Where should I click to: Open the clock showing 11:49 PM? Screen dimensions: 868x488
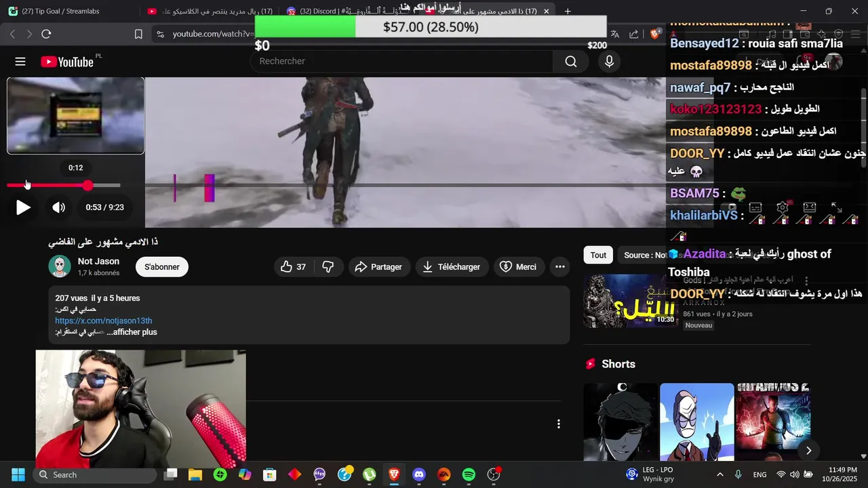tap(842, 474)
